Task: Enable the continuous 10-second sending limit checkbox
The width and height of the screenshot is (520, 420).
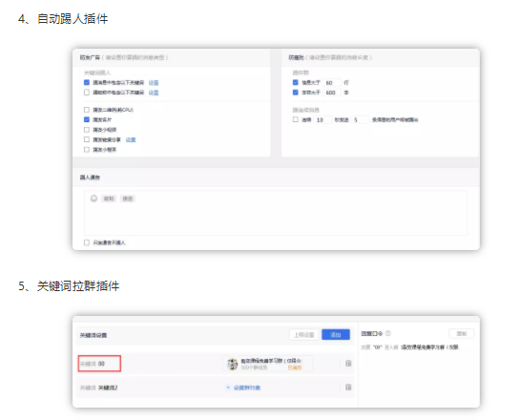Action: point(295,119)
